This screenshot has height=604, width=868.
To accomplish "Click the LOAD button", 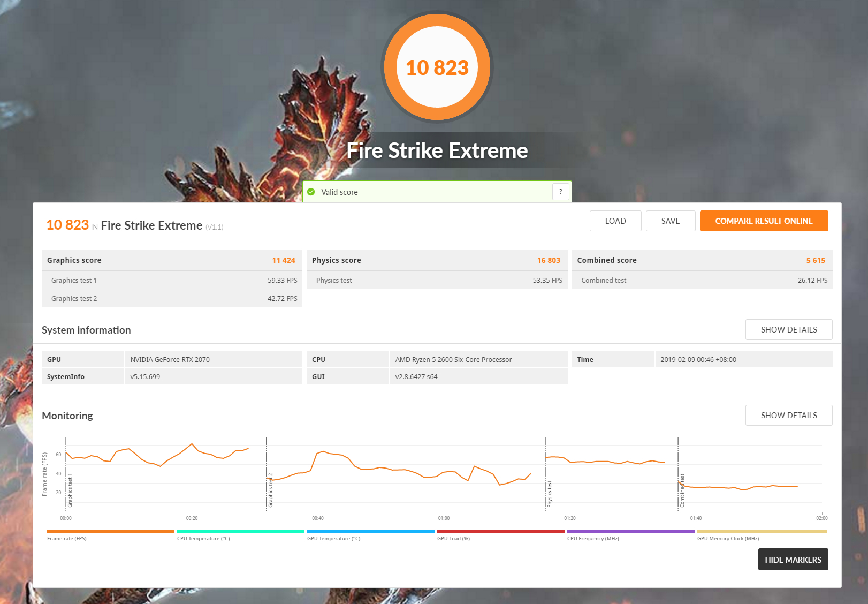I will [615, 221].
